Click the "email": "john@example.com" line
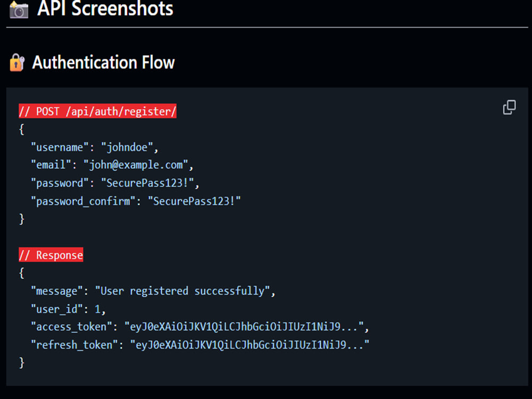 pos(112,165)
